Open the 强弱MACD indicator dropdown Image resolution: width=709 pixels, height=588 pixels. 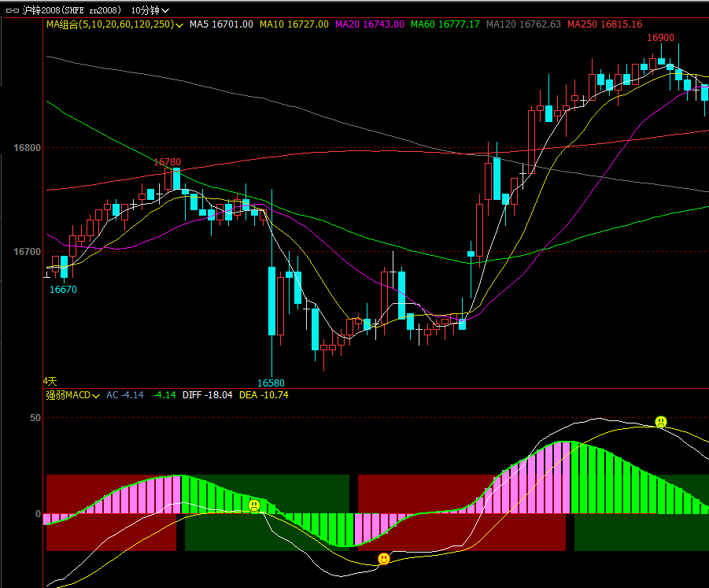coord(96,396)
